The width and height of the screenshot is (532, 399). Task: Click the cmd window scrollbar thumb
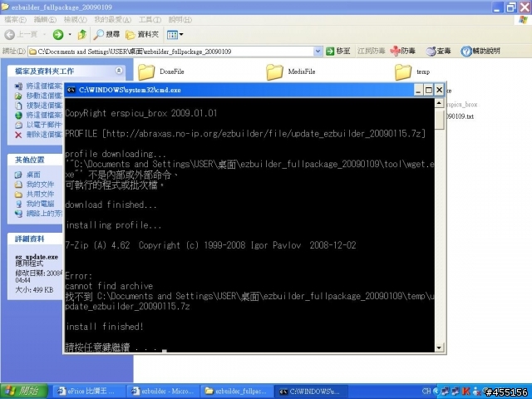[x=439, y=118]
